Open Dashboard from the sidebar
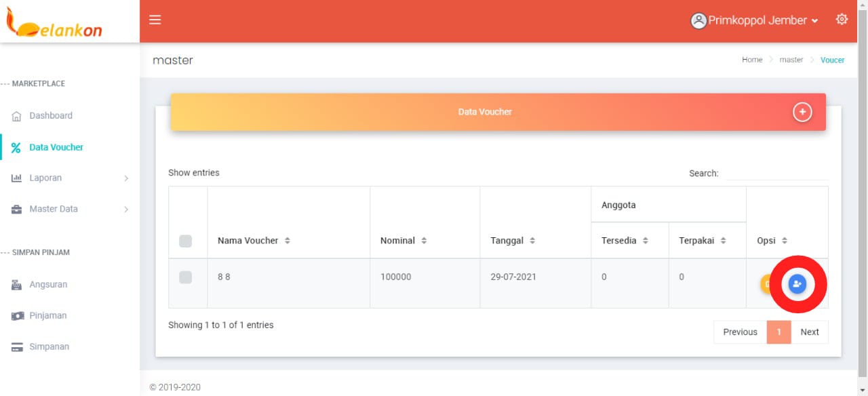Screen dimensions: 868x396 [x=50, y=116]
